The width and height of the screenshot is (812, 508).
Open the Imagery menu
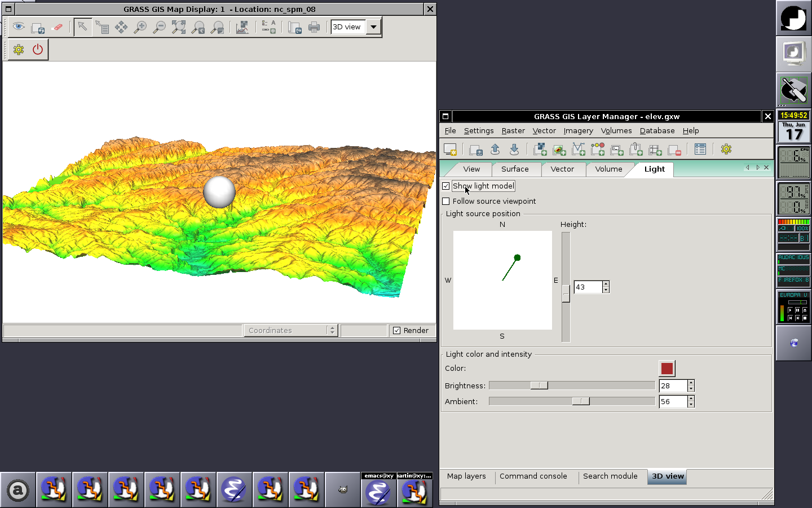click(578, 130)
